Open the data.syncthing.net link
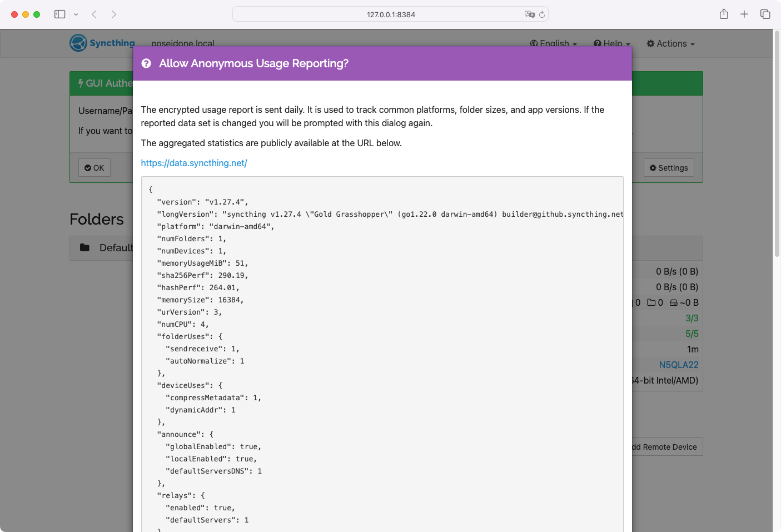Screen dimensions: 781x532 [194, 163]
